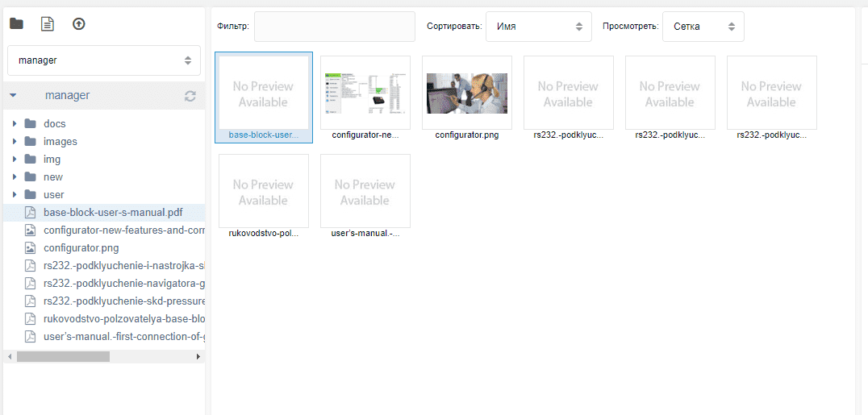Click the create new folder icon
Image resolution: width=868 pixels, height=415 pixels.
click(x=17, y=24)
